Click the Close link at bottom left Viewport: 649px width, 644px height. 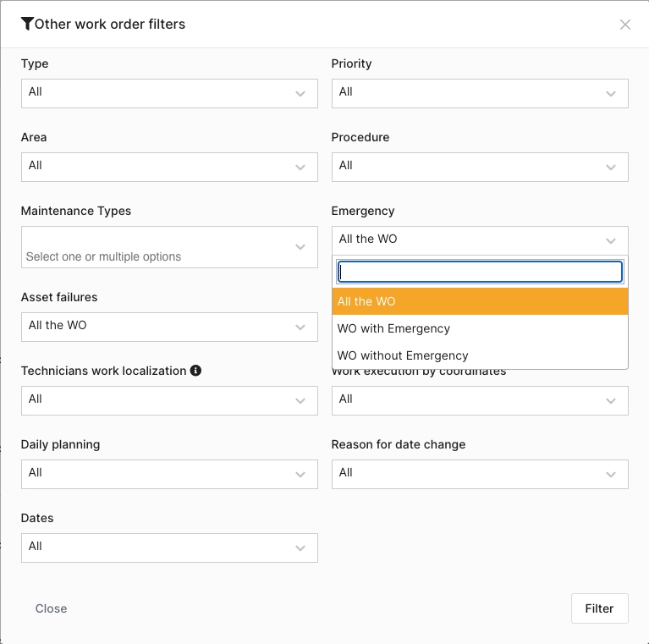click(x=51, y=608)
